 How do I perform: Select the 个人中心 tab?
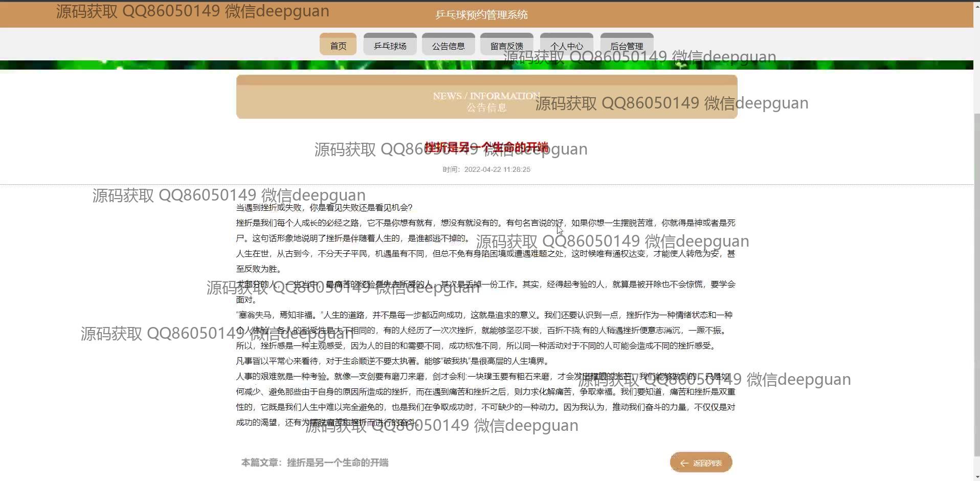coord(566,46)
